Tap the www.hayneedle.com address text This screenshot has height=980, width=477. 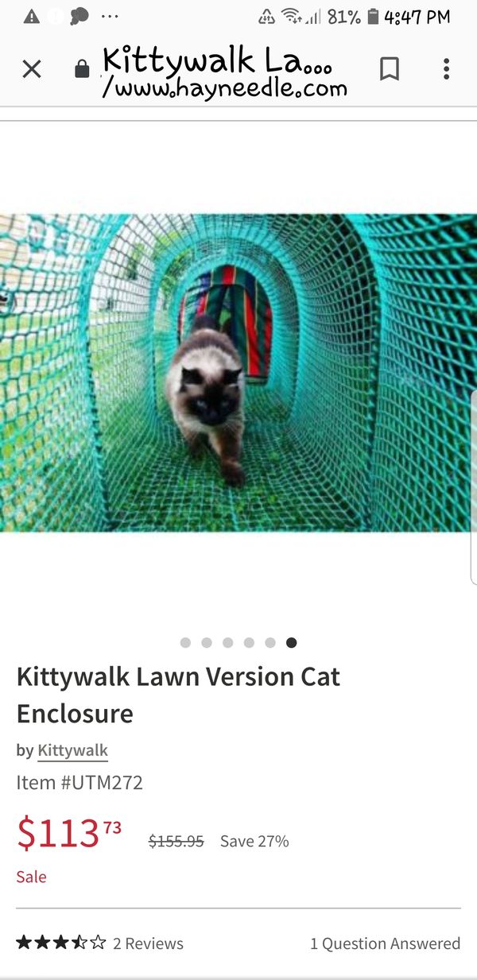225,87
